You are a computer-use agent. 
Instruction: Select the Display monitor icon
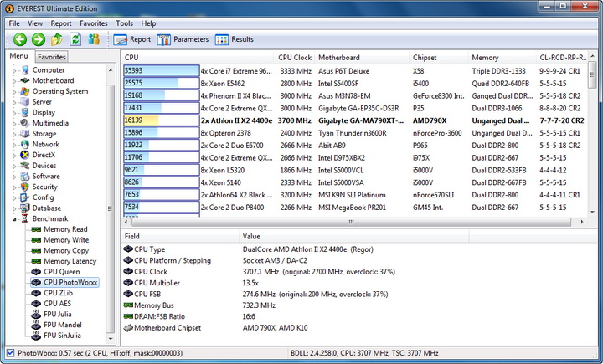tap(25, 113)
